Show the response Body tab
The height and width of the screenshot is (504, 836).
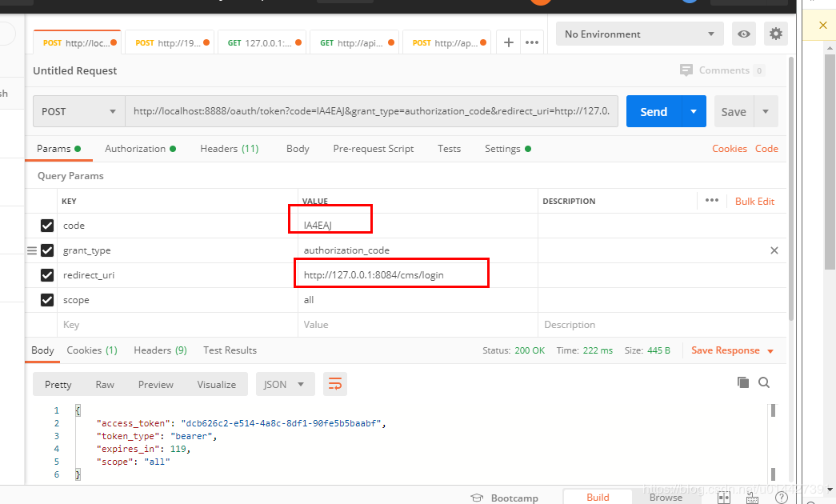pyautogui.click(x=42, y=350)
